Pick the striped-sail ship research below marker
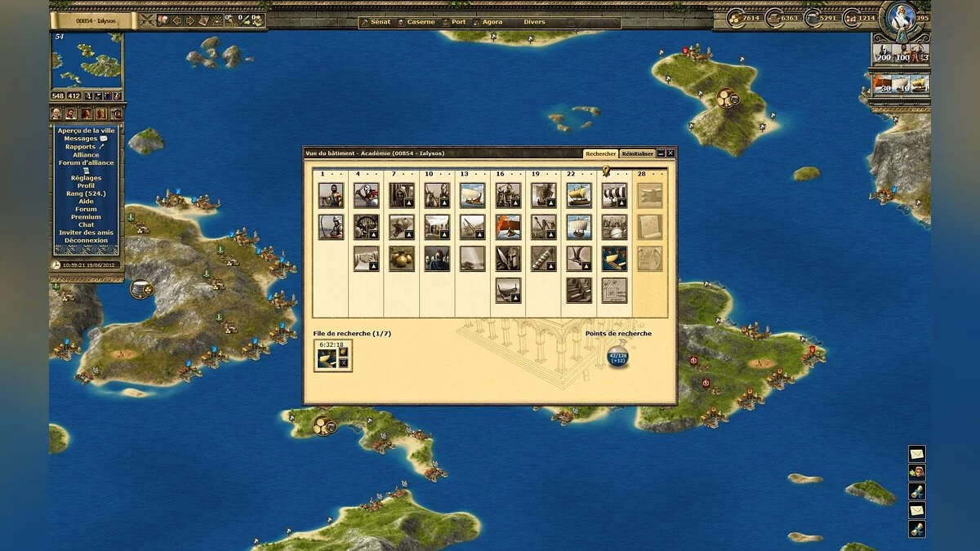This screenshot has width=980, height=551. point(614,195)
